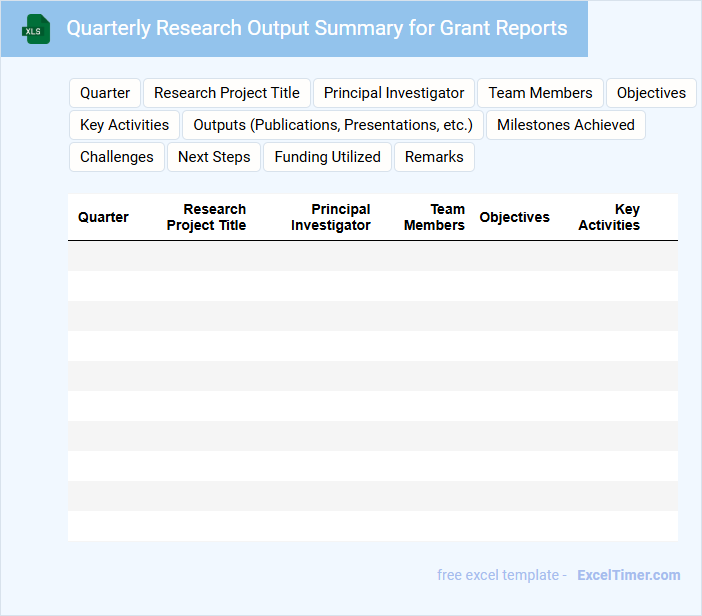Select the Principal Investigator column header
The width and height of the screenshot is (702, 616).
(331, 217)
